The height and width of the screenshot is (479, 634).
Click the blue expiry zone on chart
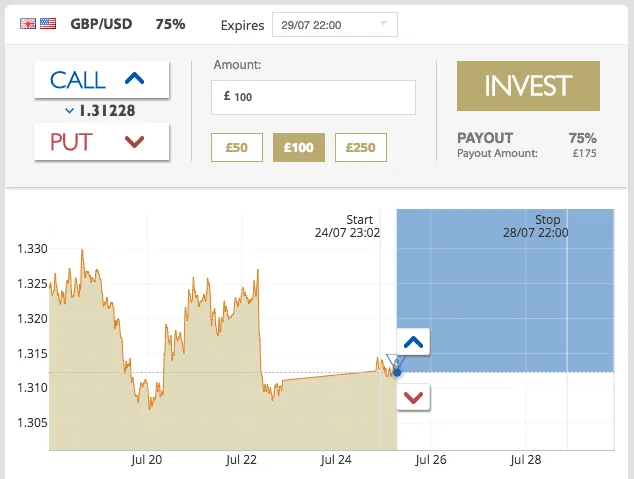coord(500,300)
